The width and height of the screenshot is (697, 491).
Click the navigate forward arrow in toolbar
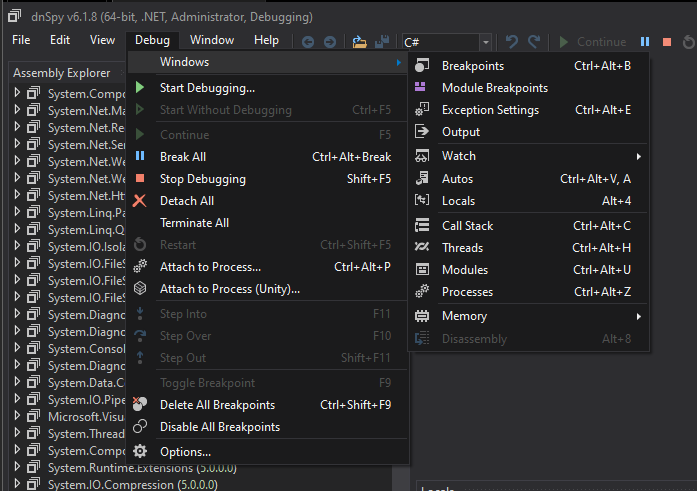(330, 42)
